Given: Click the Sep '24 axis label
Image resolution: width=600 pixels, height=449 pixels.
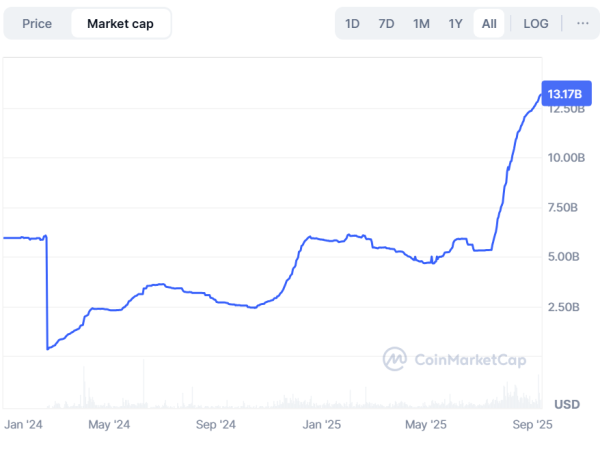Looking at the screenshot, I should (215, 425).
